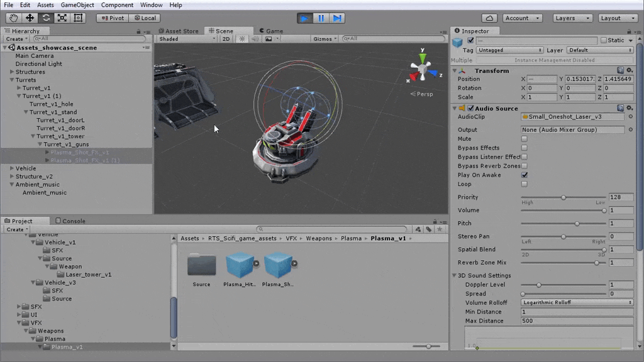Uncheck Play On Awake
Viewport: 644px width, 362px height.
point(525,175)
